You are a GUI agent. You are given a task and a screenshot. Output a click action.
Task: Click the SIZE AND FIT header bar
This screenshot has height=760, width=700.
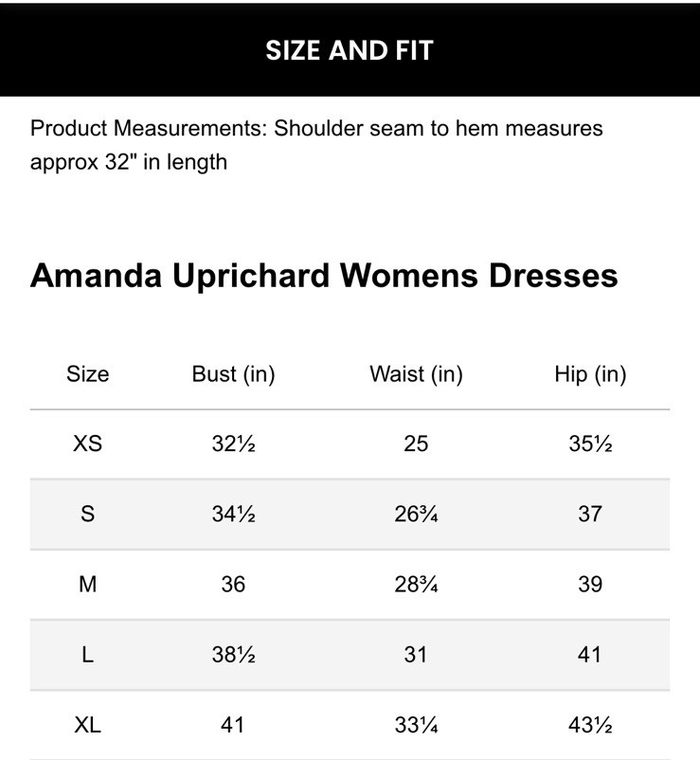tap(350, 50)
